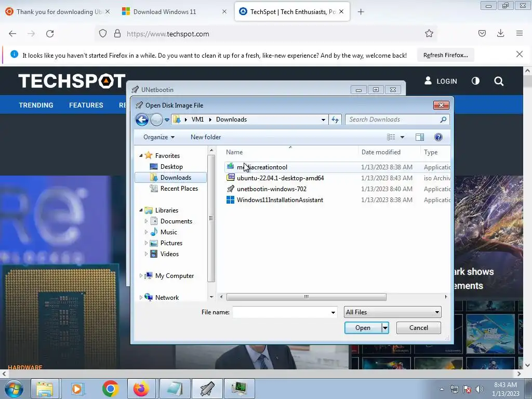Select Desktop under Favorites
Viewport: 532px width, 399px height.
(x=171, y=167)
